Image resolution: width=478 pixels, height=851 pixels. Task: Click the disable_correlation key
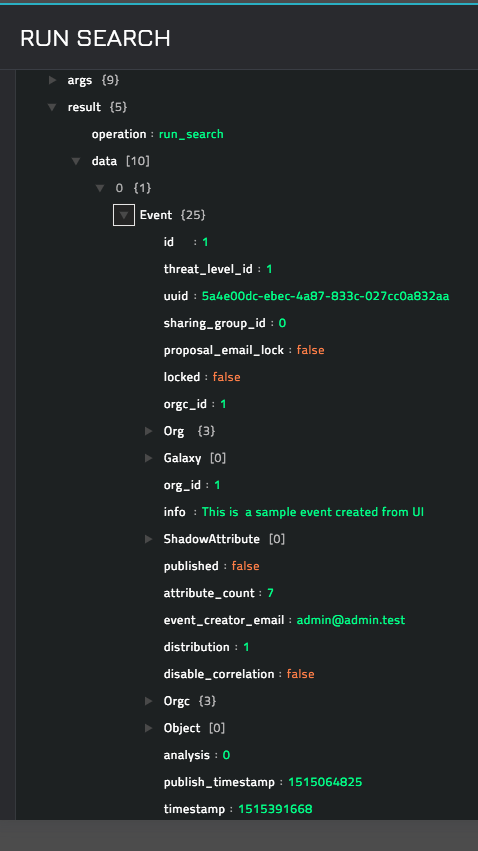click(219, 674)
